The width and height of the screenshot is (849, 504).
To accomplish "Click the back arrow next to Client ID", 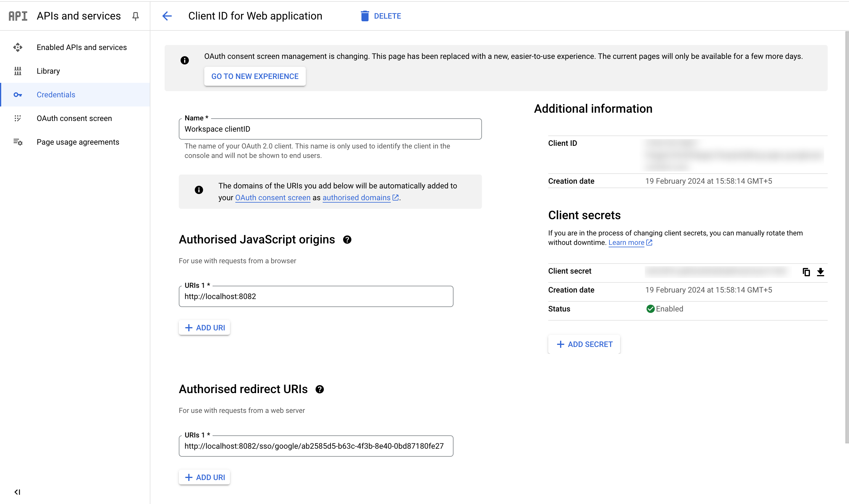I will point(167,16).
